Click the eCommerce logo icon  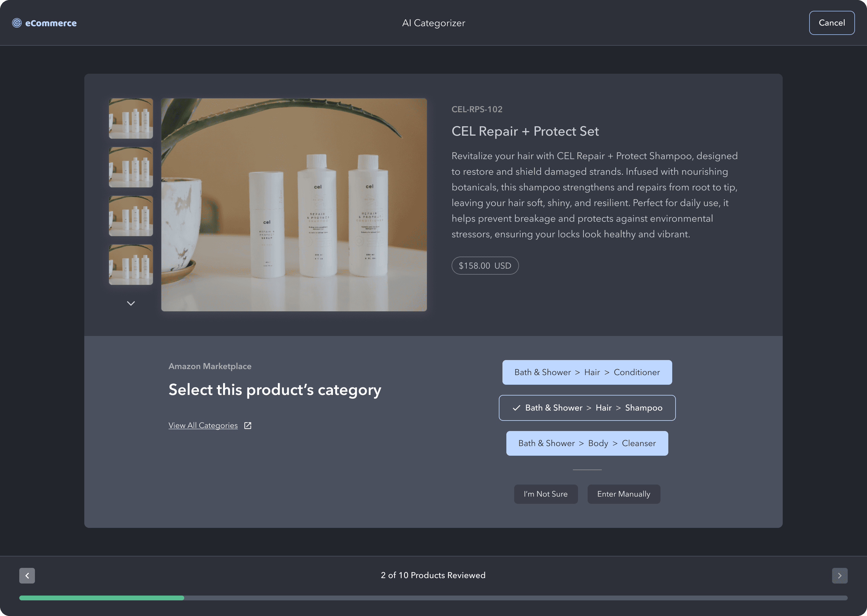(17, 23)
